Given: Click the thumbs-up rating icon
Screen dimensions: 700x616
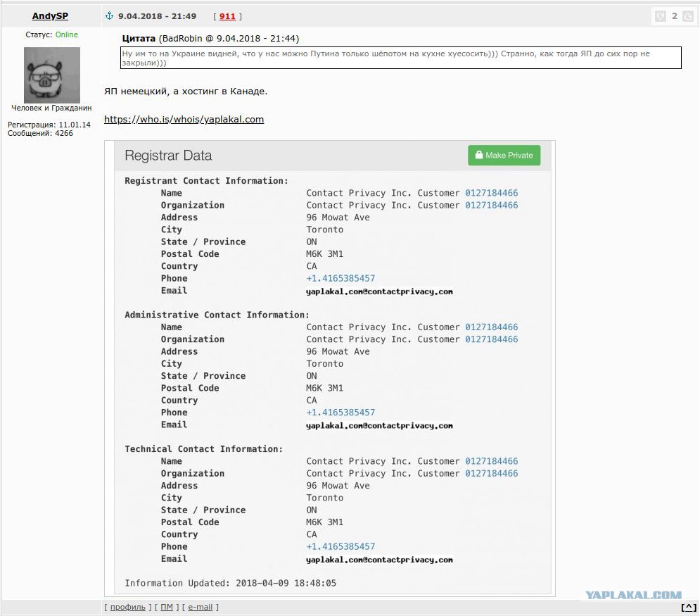Looking at the screenshot, I should tap(688, 16).
